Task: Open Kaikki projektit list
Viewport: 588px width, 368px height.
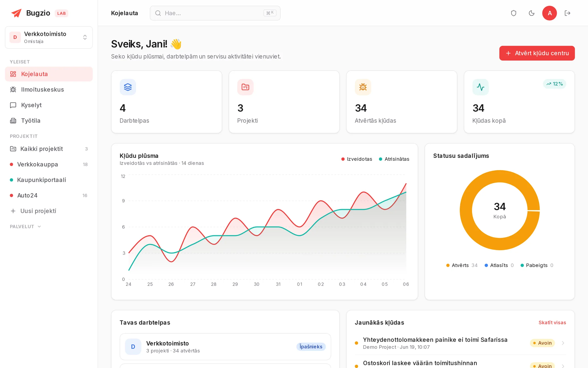Action: pyautogui.click(x=49, y=149)
